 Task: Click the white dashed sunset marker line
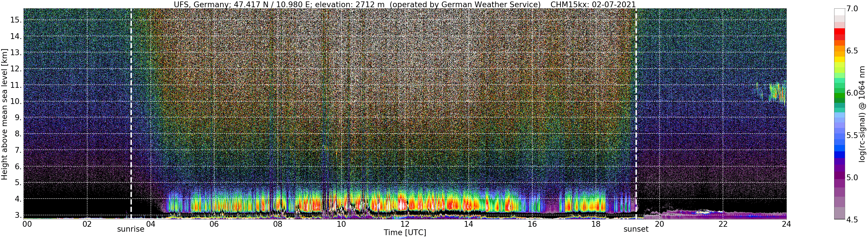(636, 114)
